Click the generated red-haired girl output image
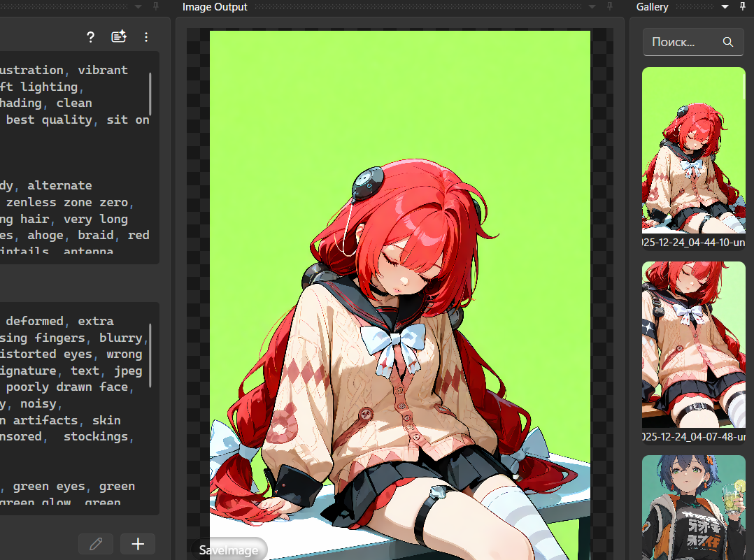Screen dimensions: 754x560 [x=400, y=295]
